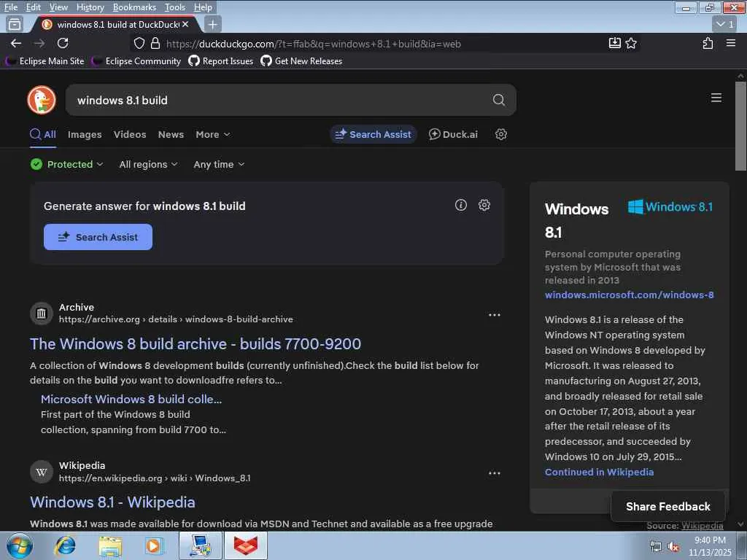Screen dimensions: 747x560
Task: Open windows.microsoft.com/windows-8 link
Action: coord(630,295)
